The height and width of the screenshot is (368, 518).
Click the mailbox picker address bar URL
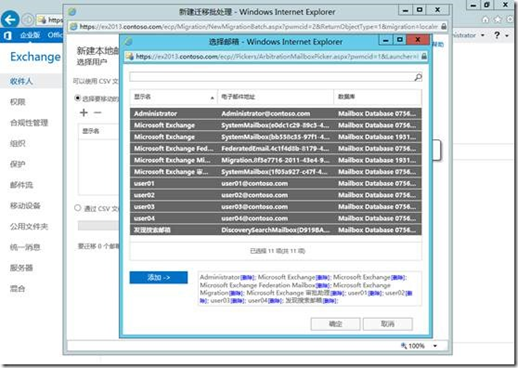pyautogui.click(x=277, y=56)
